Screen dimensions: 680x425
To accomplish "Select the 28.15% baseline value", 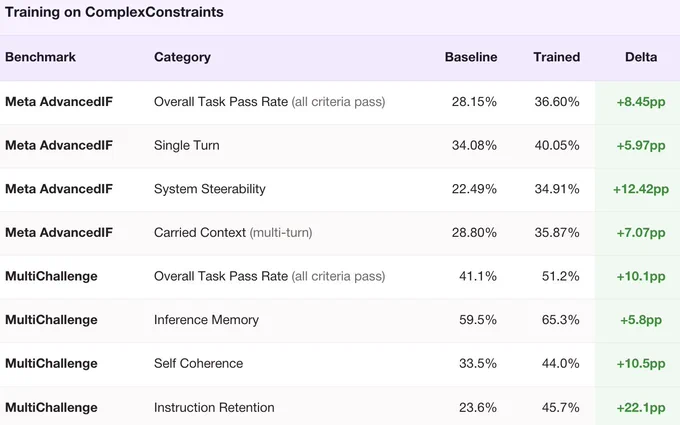I will click(474, 102).
